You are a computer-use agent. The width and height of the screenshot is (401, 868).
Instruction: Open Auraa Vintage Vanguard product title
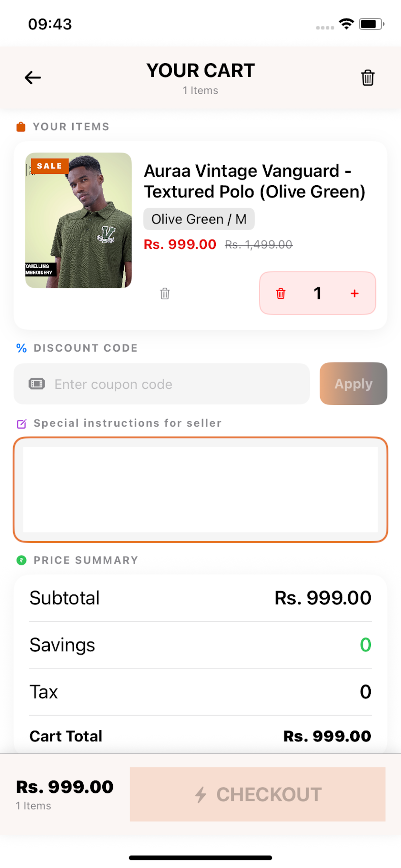(254, 181)
